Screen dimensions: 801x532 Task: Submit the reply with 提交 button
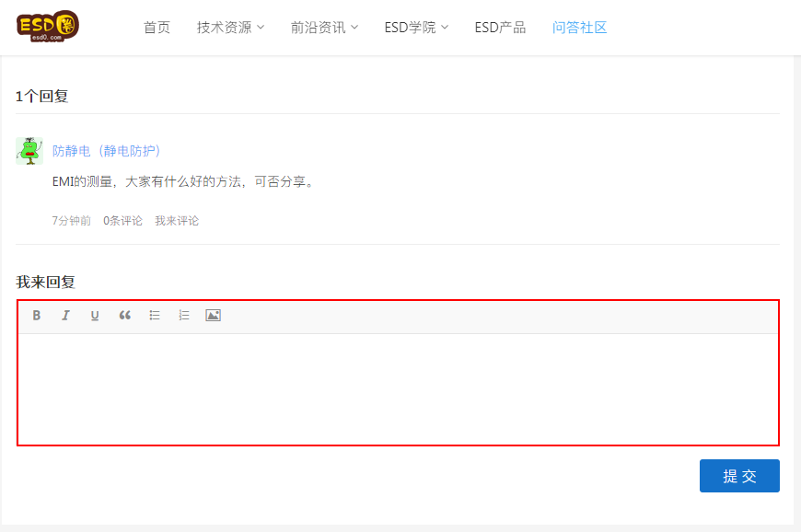[738, 476]
